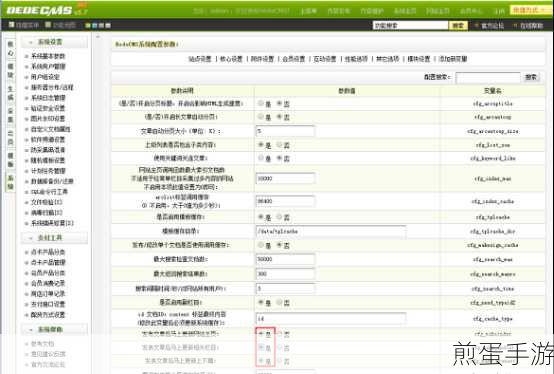Image resolution: width=554 pixels, height=374 pixels.
Task: Select the 生成 vertical side tab
Action: [11, 93]
